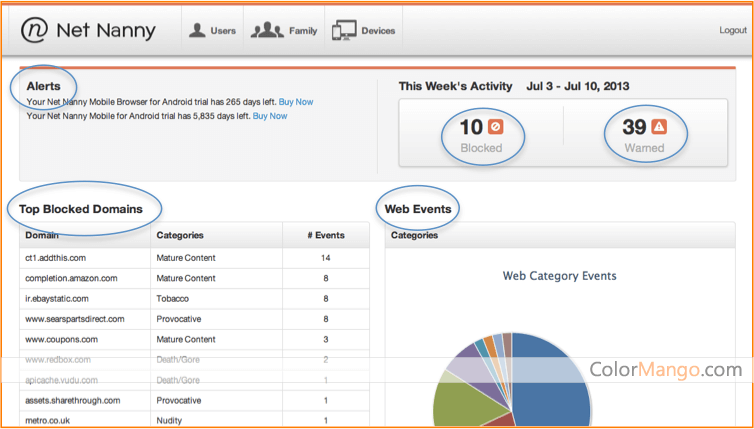Click the red Warned triangle icon
754x429 pixels.
tap(659, 127)
